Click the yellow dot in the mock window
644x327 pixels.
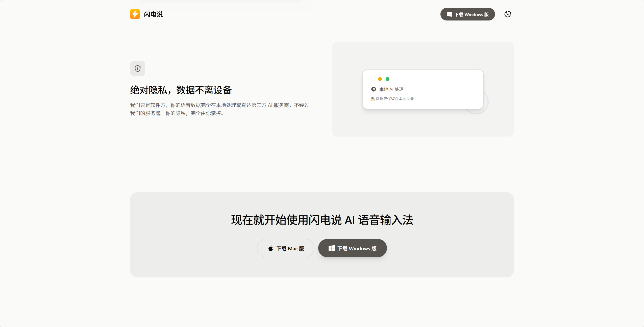point(380,79)
